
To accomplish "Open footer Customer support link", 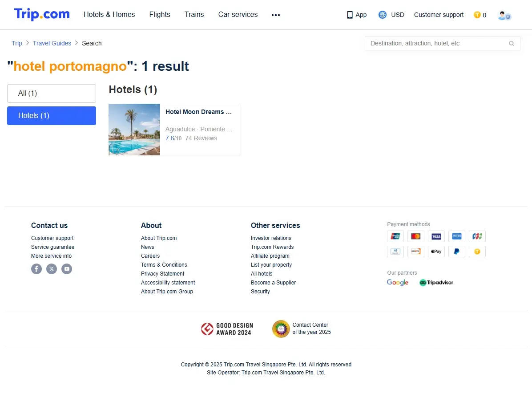I will pyautogui.click(x=52, y=238).
